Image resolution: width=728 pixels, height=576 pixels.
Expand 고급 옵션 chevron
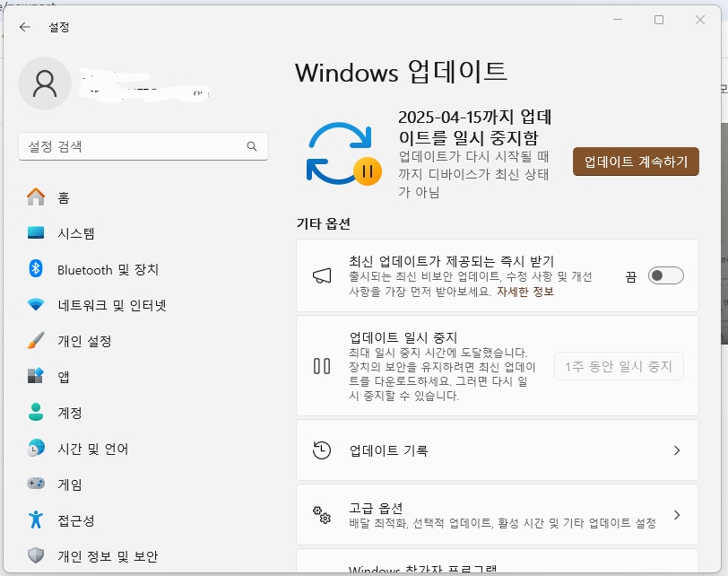[x=677, y=515]
